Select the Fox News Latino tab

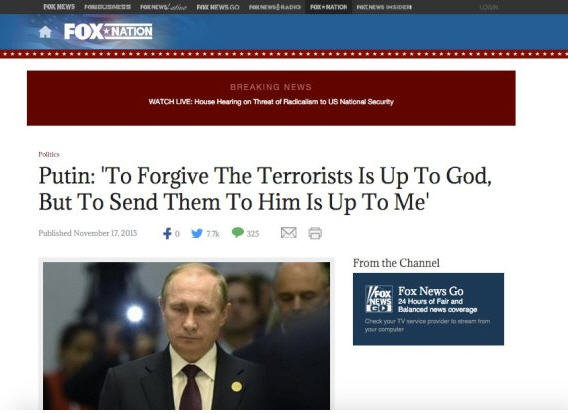pyautogui.click(x=163, y=7)
